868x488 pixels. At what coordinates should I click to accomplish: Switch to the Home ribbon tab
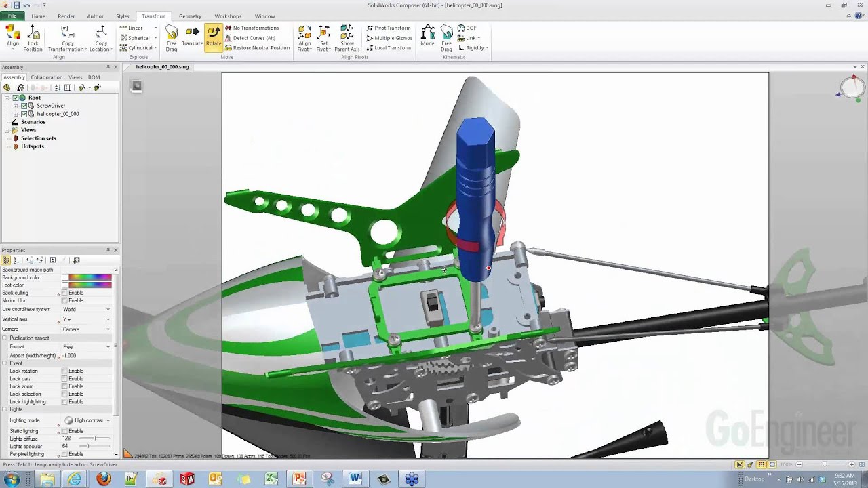[38, 16]
